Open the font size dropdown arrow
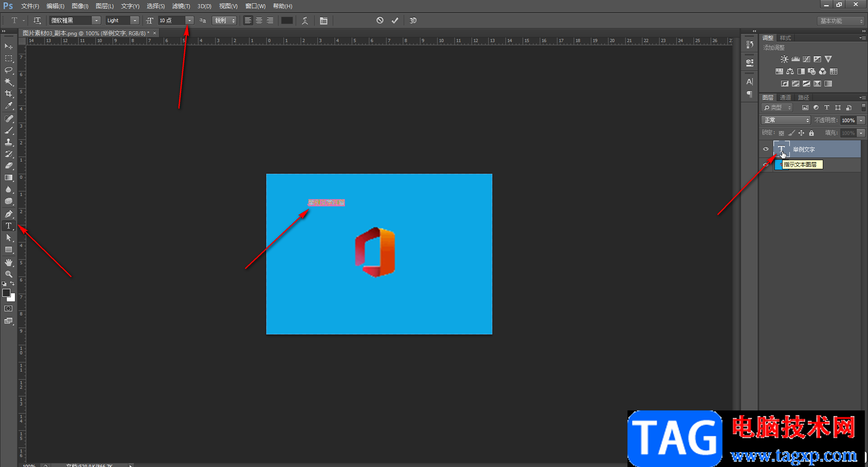Image resolution: width=868 pixels, height=467 pixels. [x=189, y=20]
